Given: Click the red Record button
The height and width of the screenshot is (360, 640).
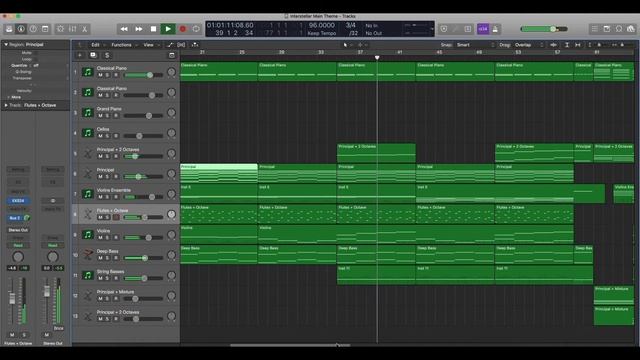Looking at the screenshot, I should click(x=182, y=29).
